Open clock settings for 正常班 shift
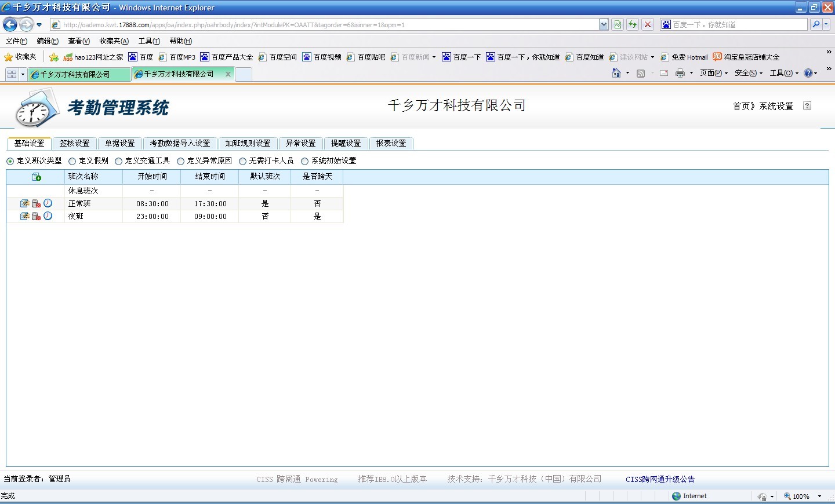 point(48,203)
